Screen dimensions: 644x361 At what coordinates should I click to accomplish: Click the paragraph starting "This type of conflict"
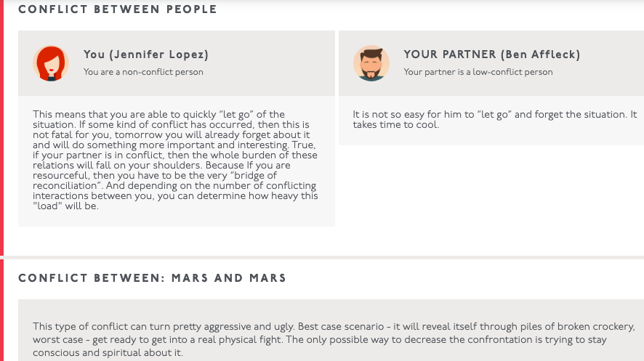point(334,339)
